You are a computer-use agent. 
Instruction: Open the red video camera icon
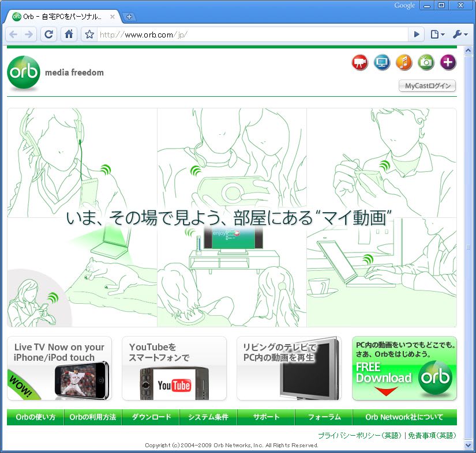coord(360,62)
